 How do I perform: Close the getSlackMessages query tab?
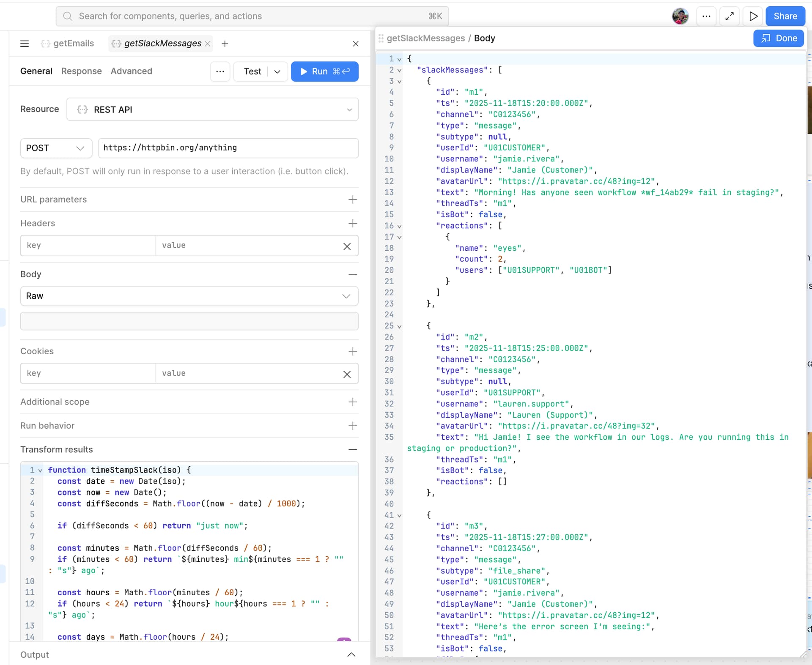pyautogui.click(x=208, y=44)
